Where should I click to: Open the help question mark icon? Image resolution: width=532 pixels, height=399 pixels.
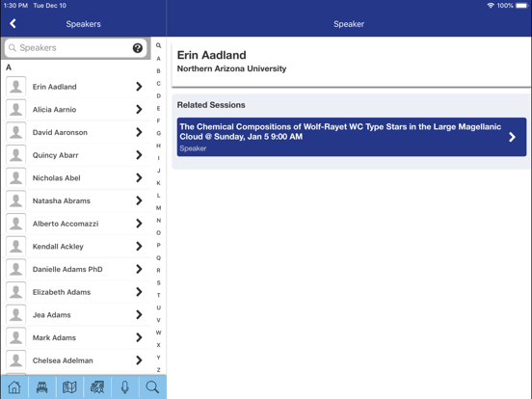coord(138,48)
